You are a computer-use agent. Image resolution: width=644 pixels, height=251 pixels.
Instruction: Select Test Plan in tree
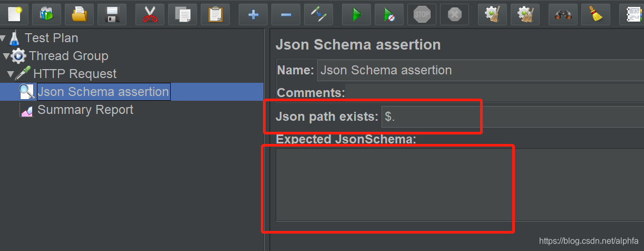(x=51, y=38)
